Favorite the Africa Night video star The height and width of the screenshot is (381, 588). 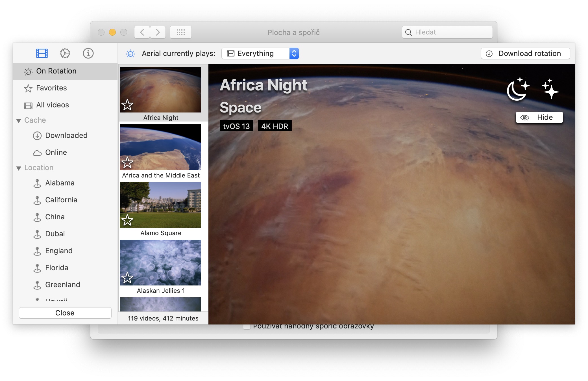(127, 105)
